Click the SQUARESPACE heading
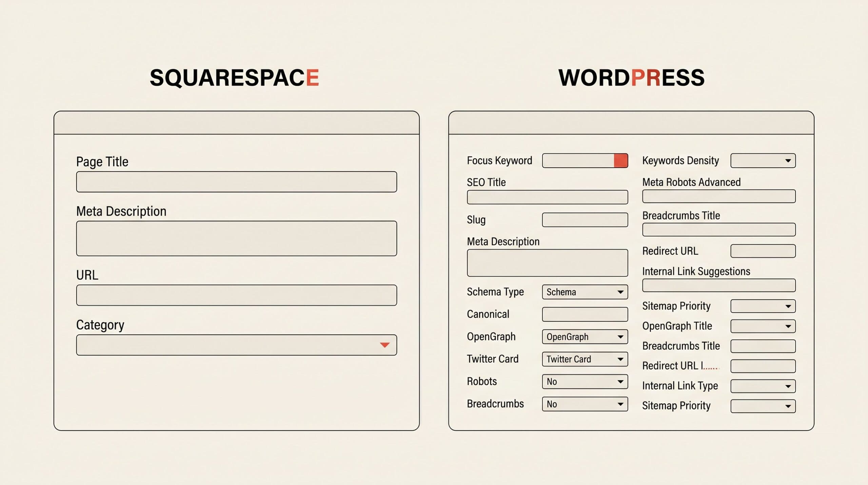Image resolution: width=868 pixels, height=485 pixels. click(x=234, y=78)
